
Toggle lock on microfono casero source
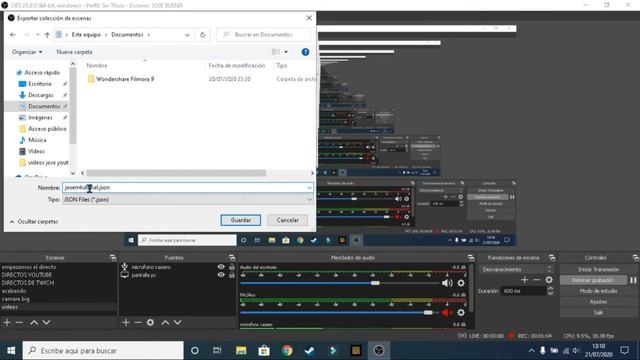232,267
